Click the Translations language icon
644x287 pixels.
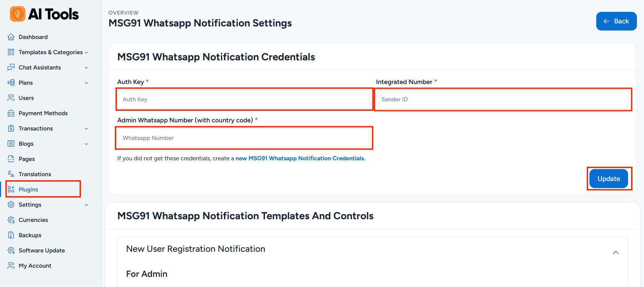[11, 174]
